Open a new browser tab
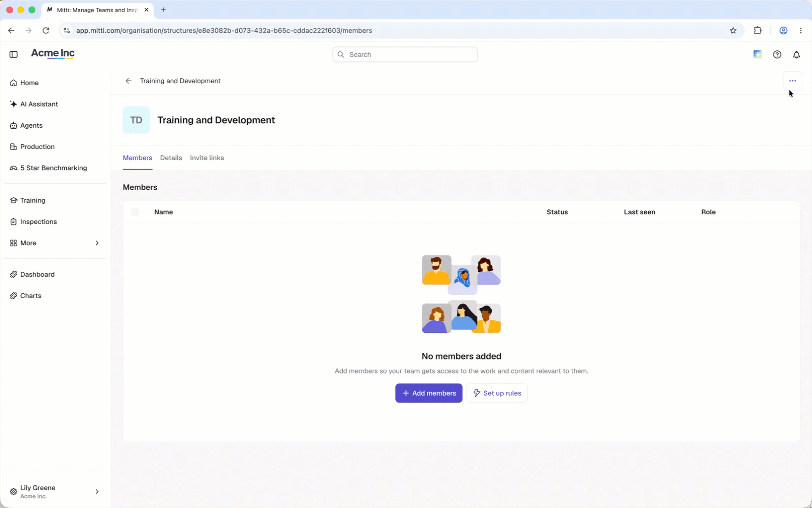The width and height of the screenshot is (812, 508). coord(163,10)
